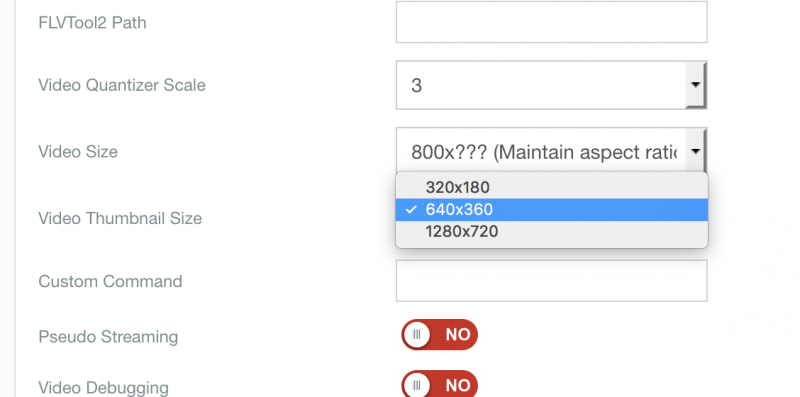Viewport: 800px width, 397px height.
Task: Click the Custom Command label
Action: tap(110, 281)
